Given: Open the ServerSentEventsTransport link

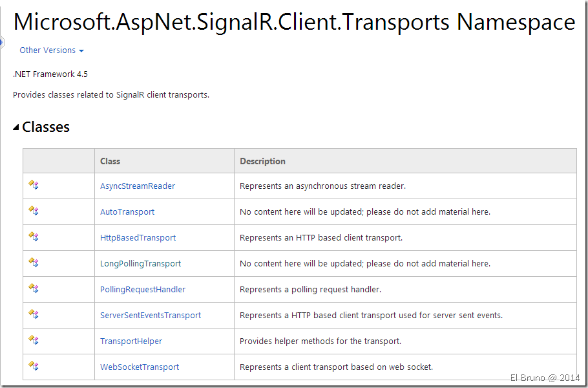Looking at the screenshot, I should (x=151, y=316).
